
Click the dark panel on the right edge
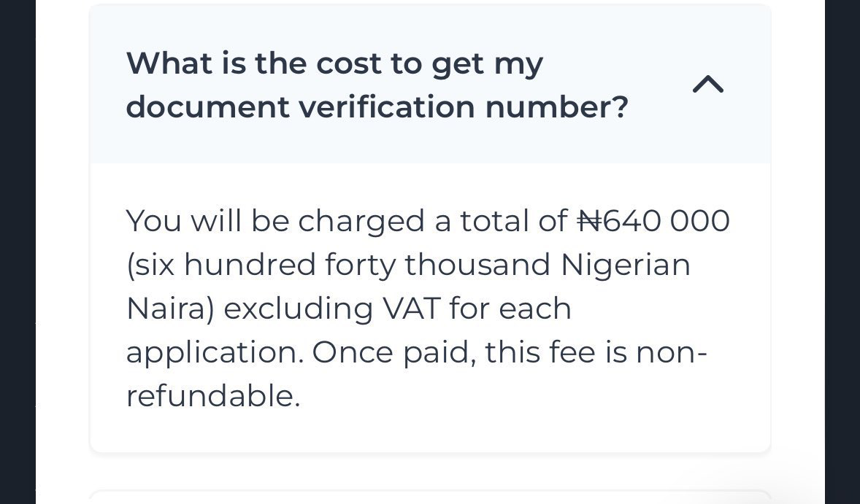[x=842, y=252]
